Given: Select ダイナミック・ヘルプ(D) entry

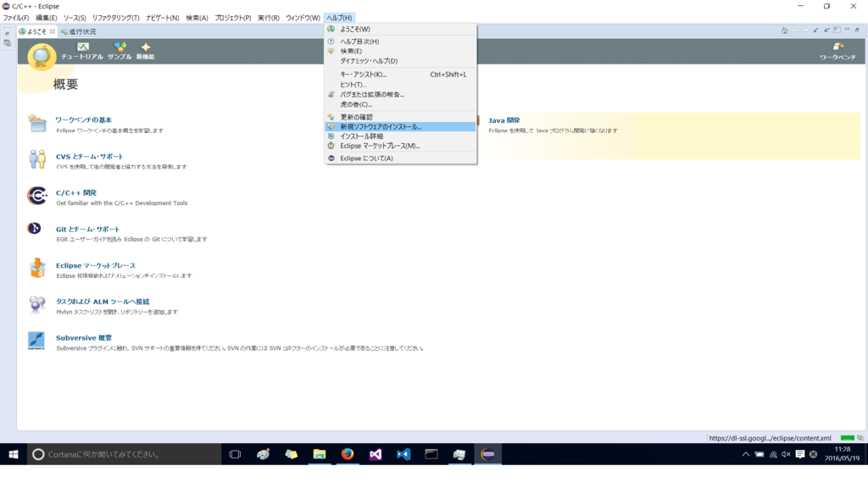Looking at the screenshot, I should tap(400, 61).
